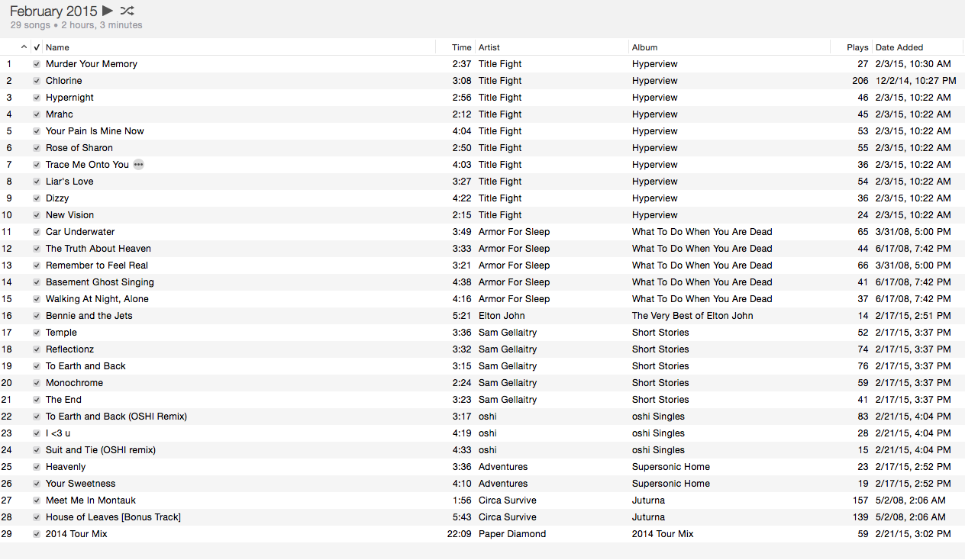
Task: Uncheck the Bennie and the Jets checkbox
Action: (x=37, y=316)
